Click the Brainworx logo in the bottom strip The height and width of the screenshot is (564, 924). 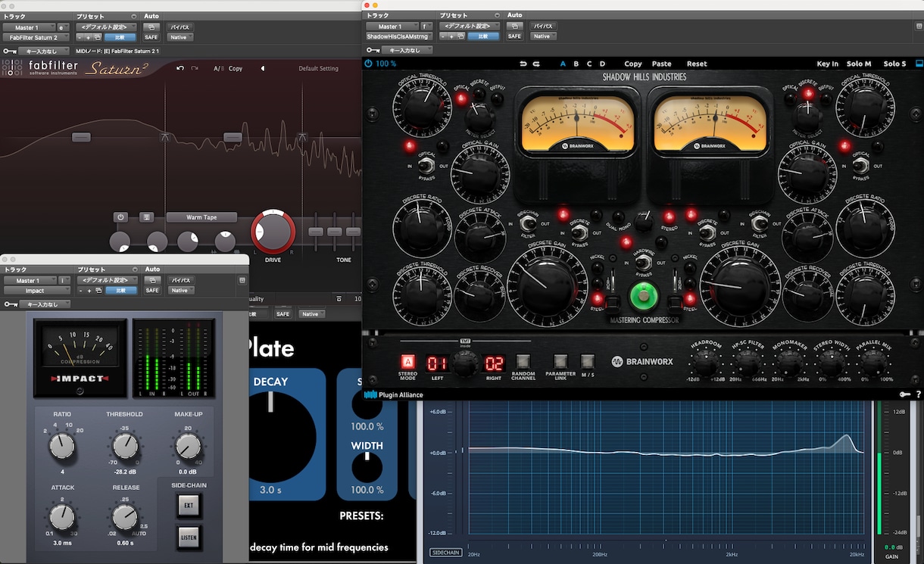(644, 362)
